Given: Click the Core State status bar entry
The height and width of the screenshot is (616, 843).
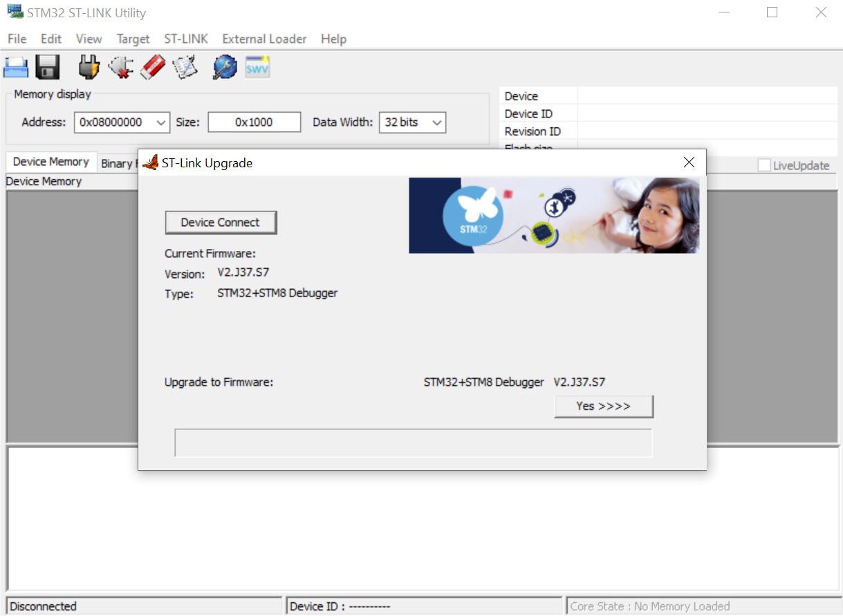Looking at the screenshot, I should [704, 606].
